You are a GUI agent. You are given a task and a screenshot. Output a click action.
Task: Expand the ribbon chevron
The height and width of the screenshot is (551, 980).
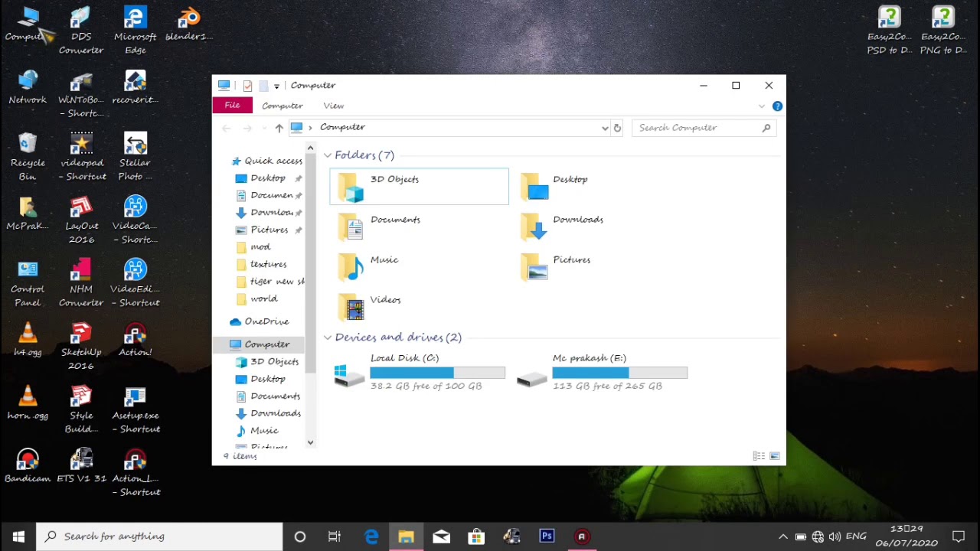[x=762, y=106]
